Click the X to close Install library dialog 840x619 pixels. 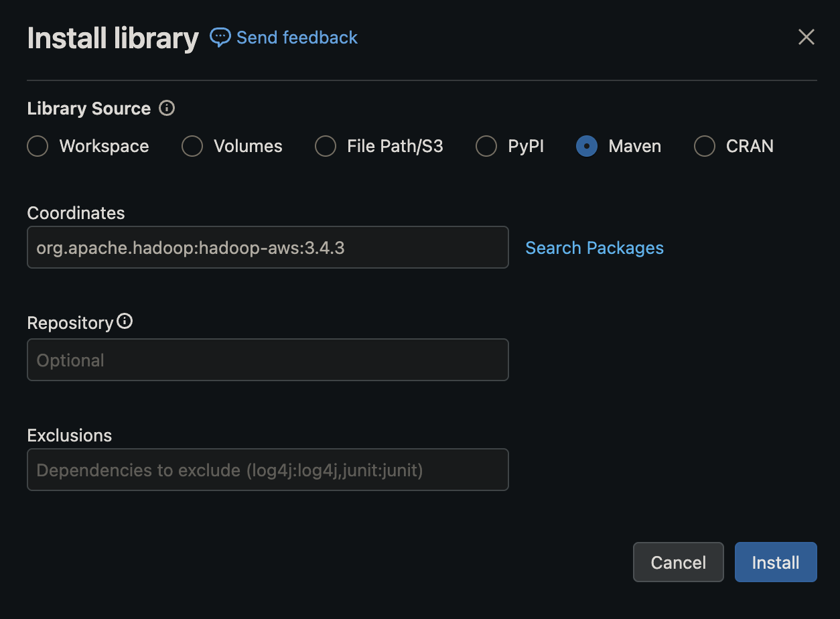[x=806, y=37]
